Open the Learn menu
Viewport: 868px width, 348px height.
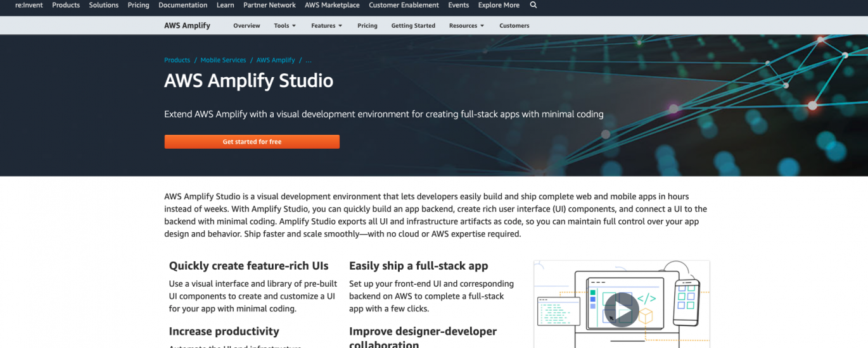[225, 5]
